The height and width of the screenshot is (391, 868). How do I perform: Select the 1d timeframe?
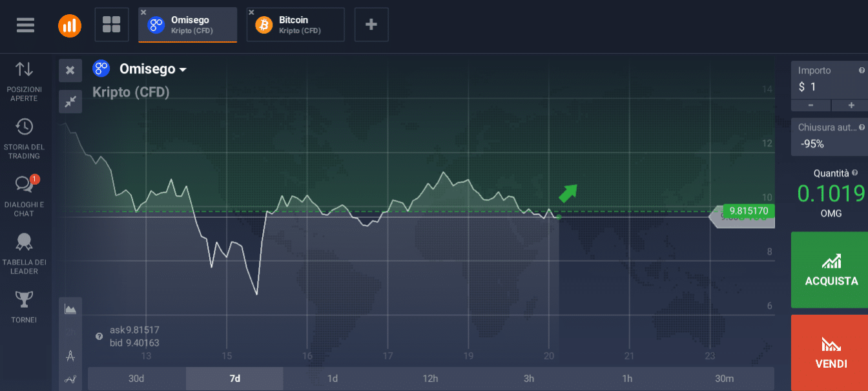click(x=332, y=379)
